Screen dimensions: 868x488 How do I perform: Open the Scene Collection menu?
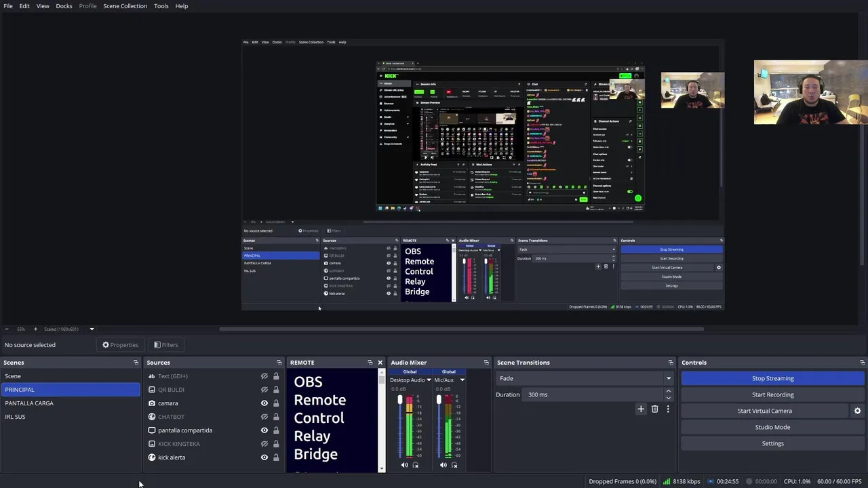[x=125, y=6]
